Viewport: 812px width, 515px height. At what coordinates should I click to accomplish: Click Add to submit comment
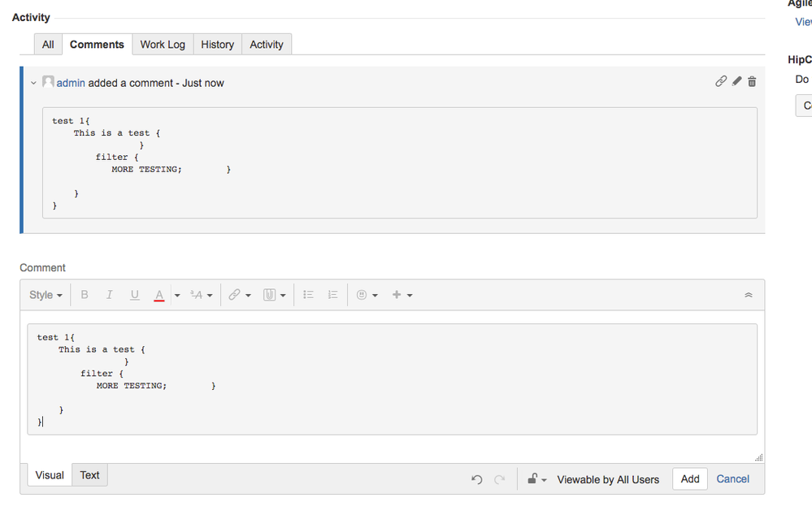pyautogui.click(x=690, y=478)
